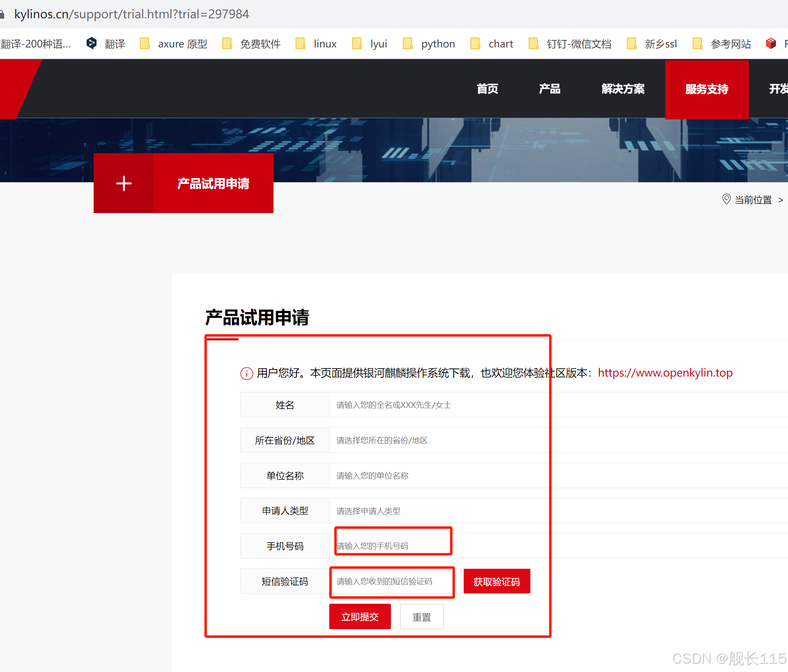Viewport: 788px width, 672px height.
Task: Open the 钉钉-微信文档 bookmark folder
Action: point(570,44)
